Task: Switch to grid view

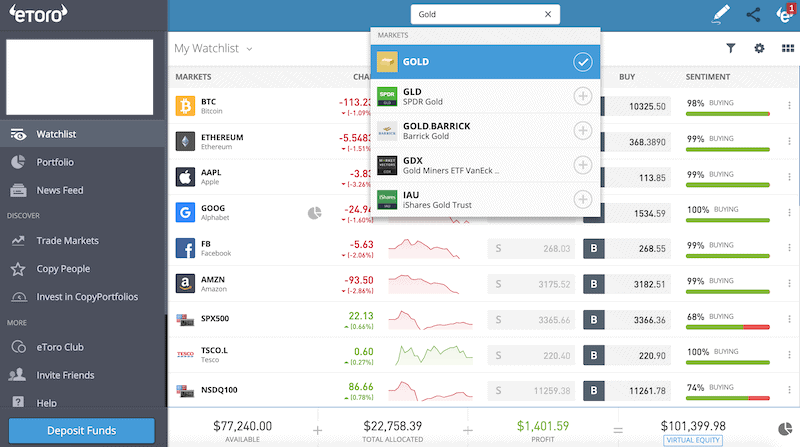Action: coord(788,48)
